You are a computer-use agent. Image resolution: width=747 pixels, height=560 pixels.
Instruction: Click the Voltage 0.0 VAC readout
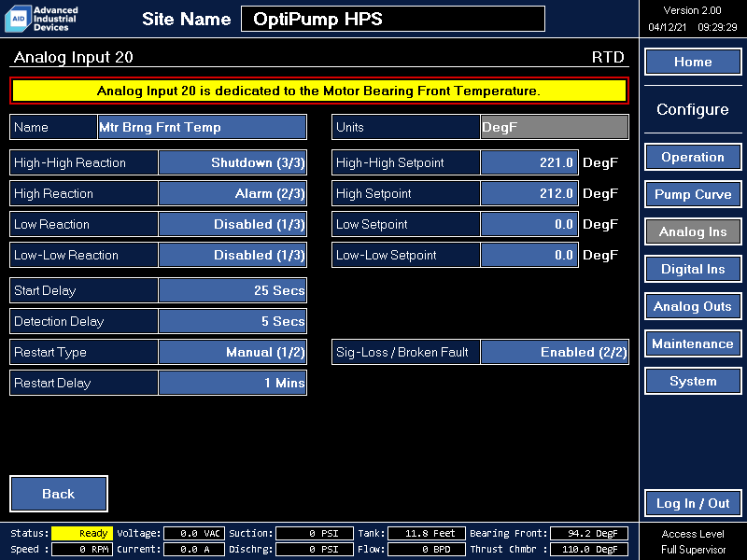[194, 533]
